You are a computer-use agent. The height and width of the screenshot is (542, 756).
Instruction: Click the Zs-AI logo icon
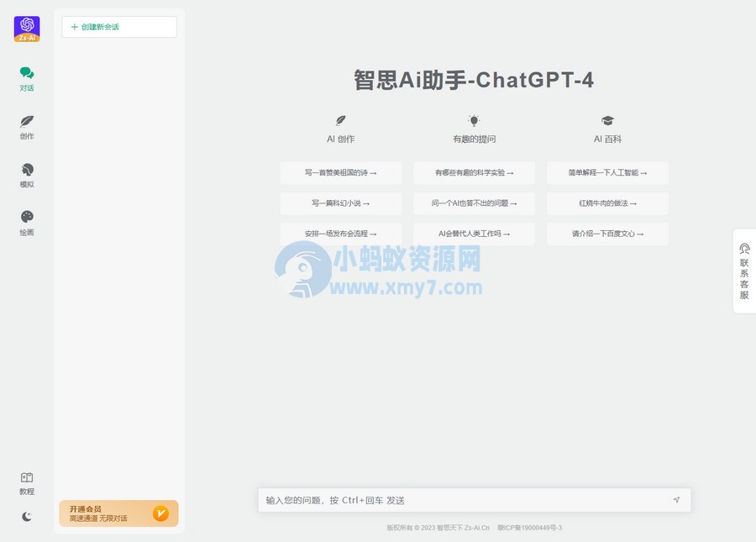point(27,29)
